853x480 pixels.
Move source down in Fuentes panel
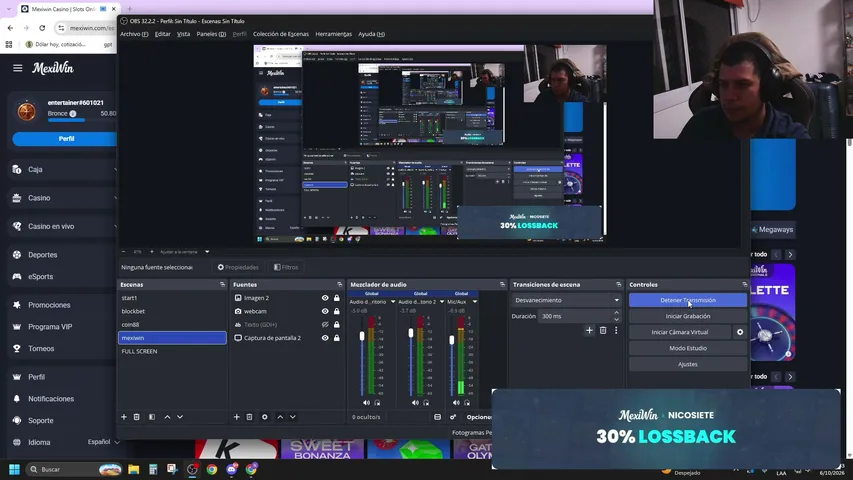pos(293,417)
